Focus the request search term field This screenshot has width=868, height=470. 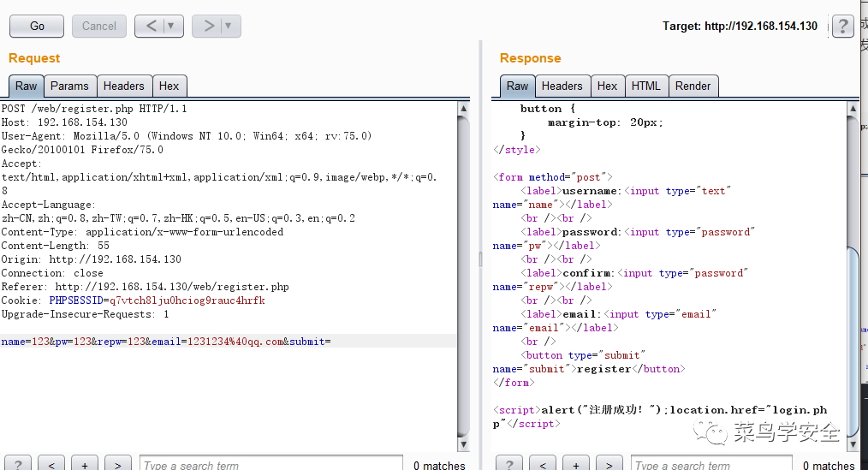pyautogui.click(x=271, y=465)
